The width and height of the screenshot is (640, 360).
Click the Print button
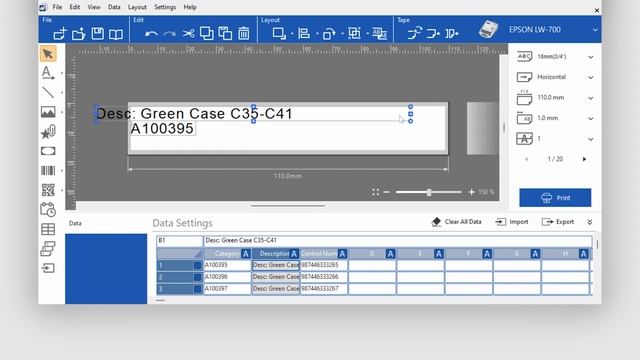click(x=555, y=198)
